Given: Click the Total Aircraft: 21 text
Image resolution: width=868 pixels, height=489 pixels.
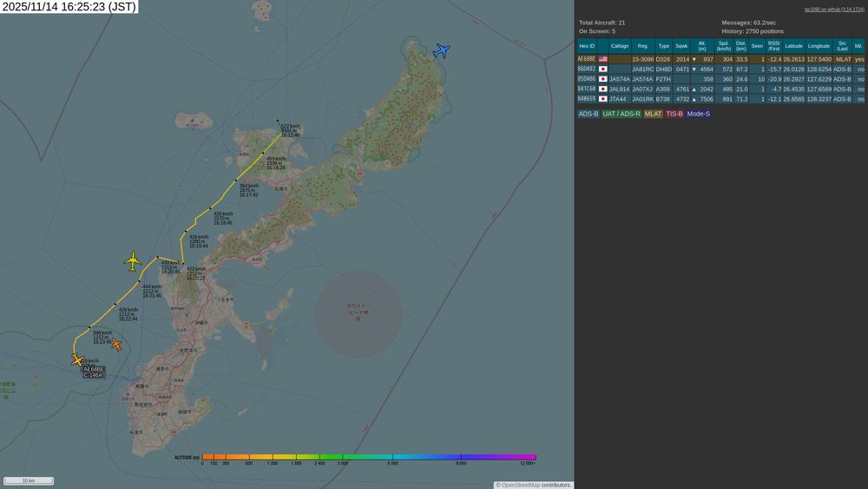Looking at the screenshot, I should click(x=602, y=23).
